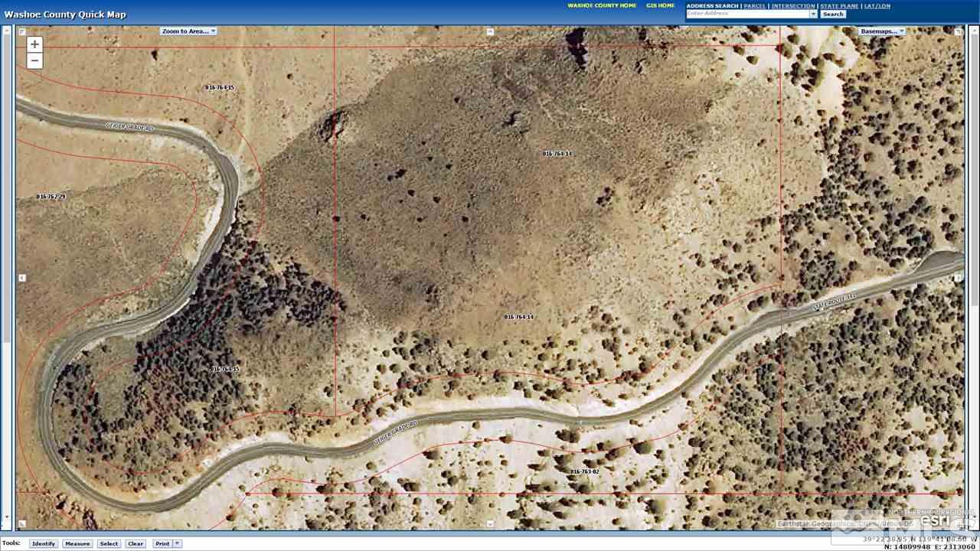
Task: Click the left panel scrollbar up arrow
Action: point(7,31)
